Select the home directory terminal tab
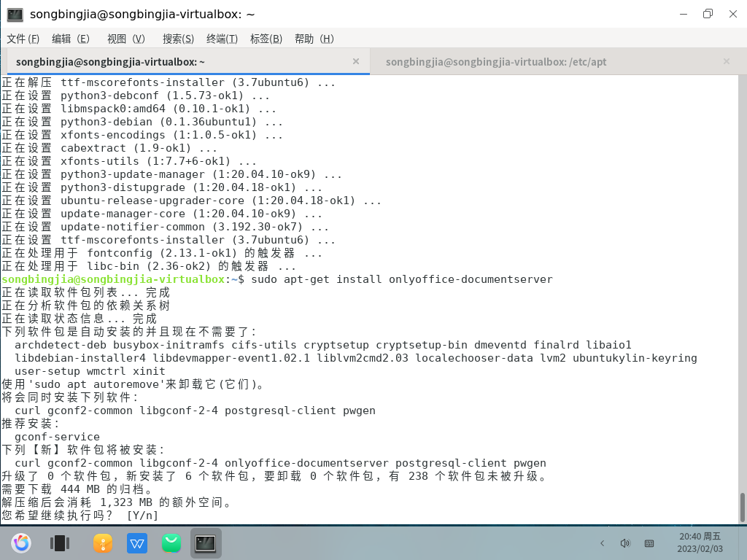The height and width of the screenshot is (560, 747). (x=111, y=62)
